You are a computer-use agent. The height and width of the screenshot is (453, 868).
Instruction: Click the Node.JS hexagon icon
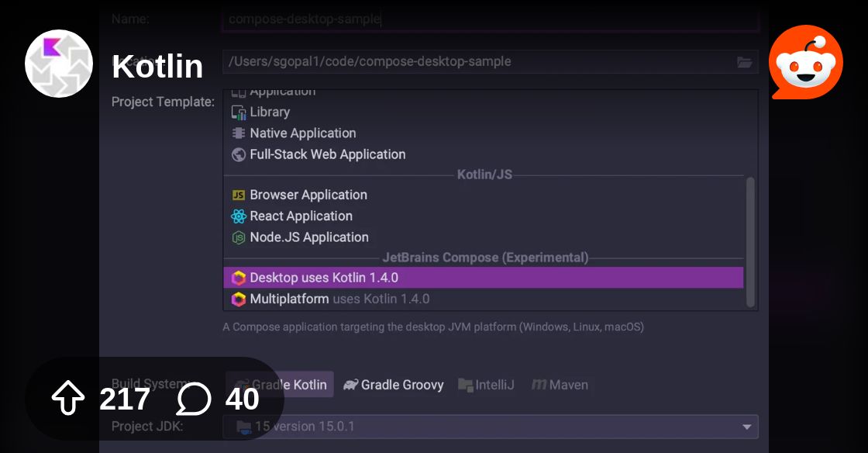coord(239,237)
